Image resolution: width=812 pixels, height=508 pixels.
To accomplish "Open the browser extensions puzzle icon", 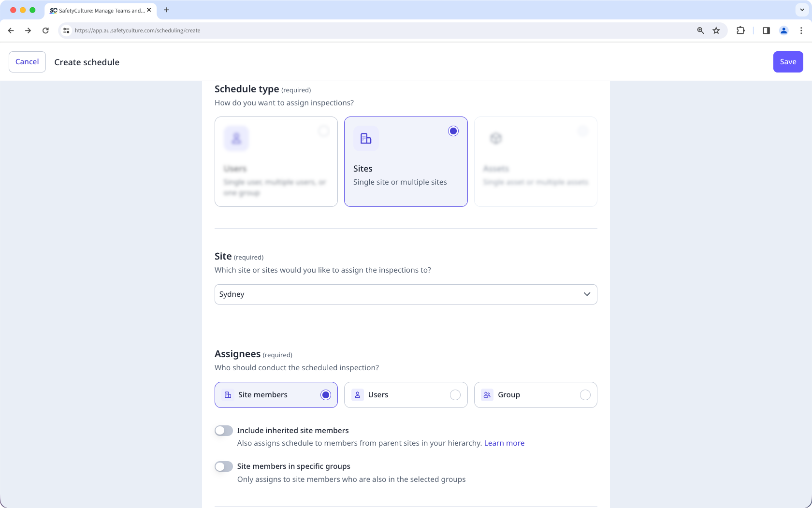I will tap(740, 30).
